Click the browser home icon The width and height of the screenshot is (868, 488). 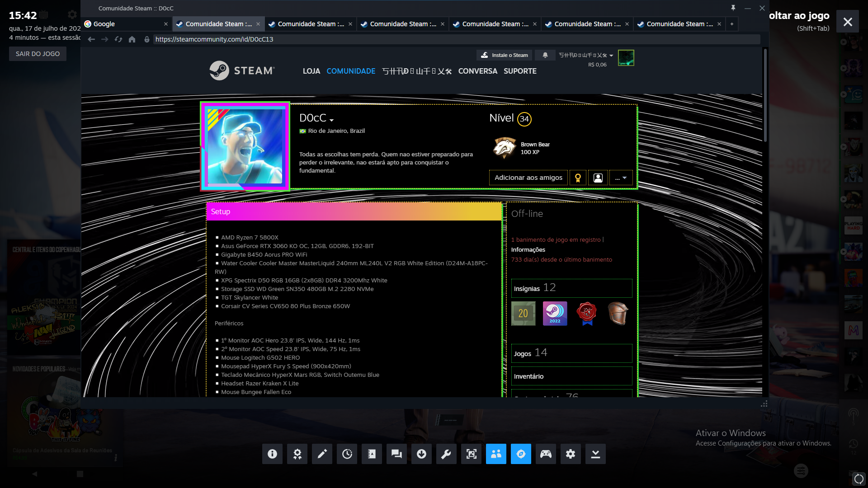132,39
